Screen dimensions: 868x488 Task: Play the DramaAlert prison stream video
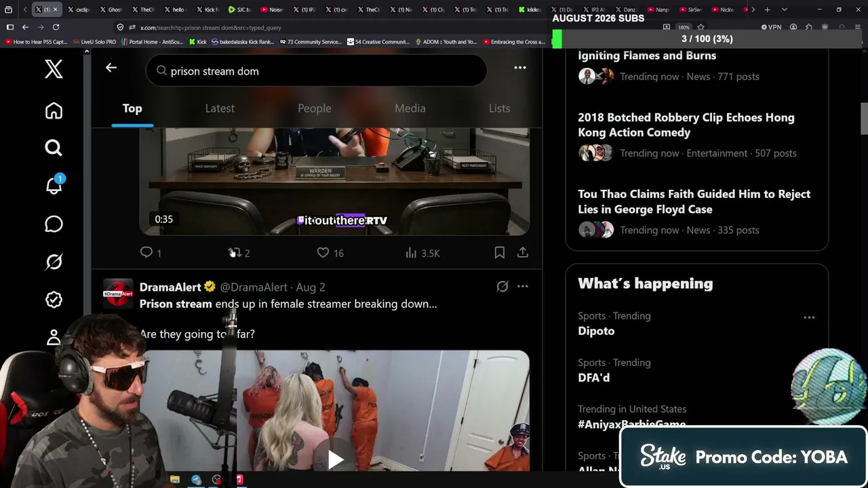(x=334, y=460)
